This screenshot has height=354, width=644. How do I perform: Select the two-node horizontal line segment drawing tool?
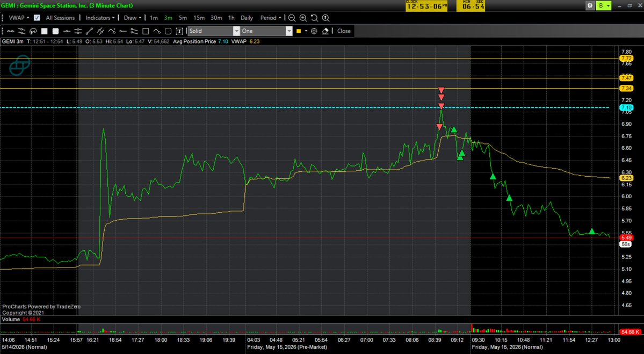point(11,31)
